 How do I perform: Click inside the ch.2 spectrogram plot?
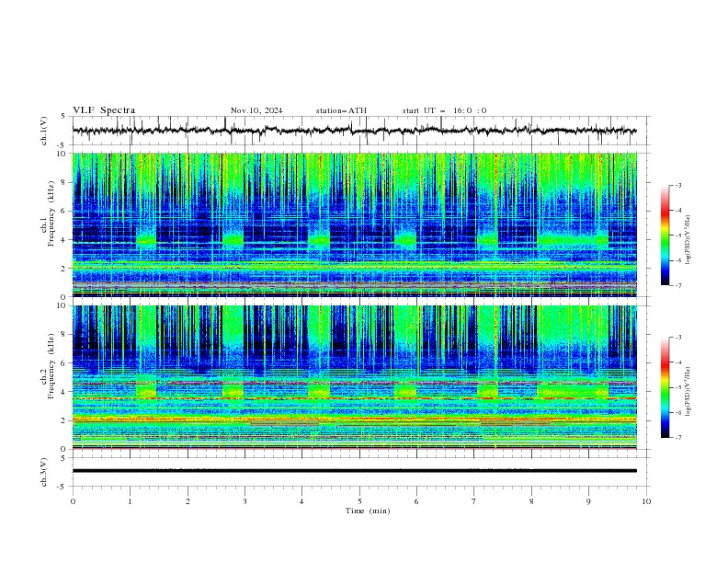355,377
